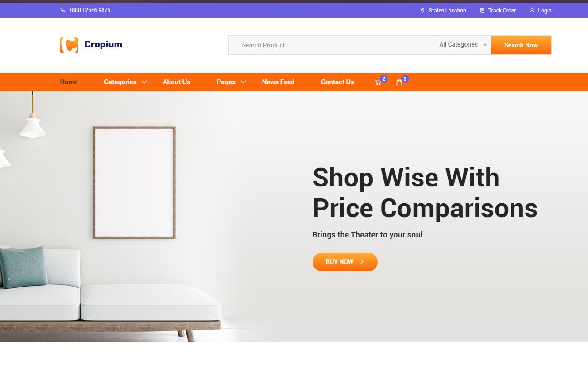The image size is (588, 369).
Task: Expand the Categories menu chevron
Action: coord(144,82)
